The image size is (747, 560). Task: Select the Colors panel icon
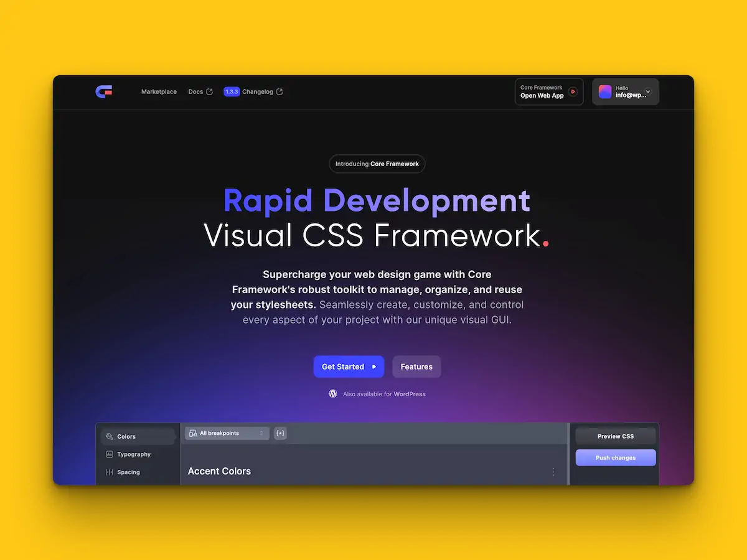coord(111,436)
